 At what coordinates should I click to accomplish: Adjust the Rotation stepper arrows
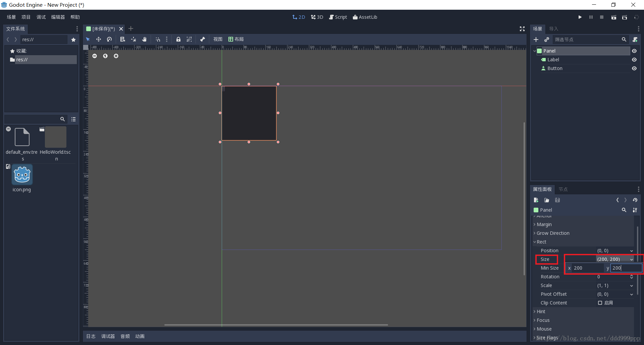632,277
